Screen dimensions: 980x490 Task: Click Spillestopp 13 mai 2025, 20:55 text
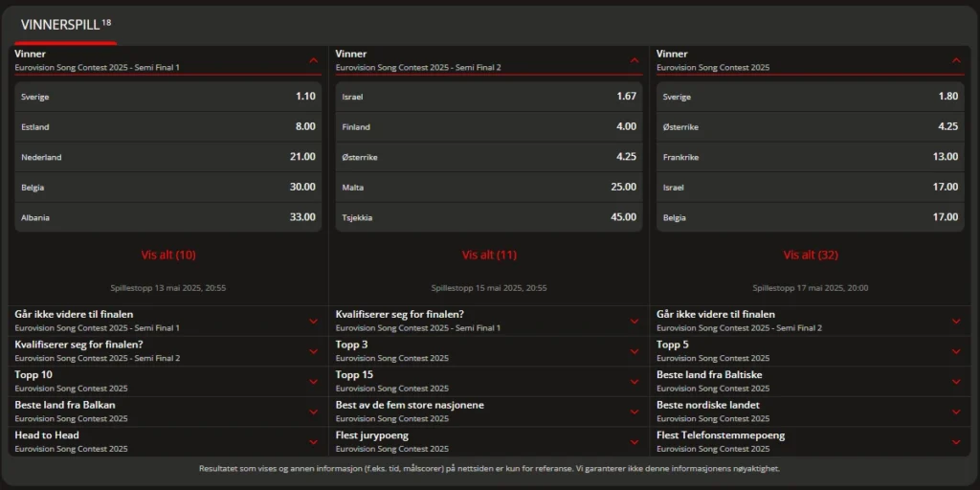[x=168, y=288]
